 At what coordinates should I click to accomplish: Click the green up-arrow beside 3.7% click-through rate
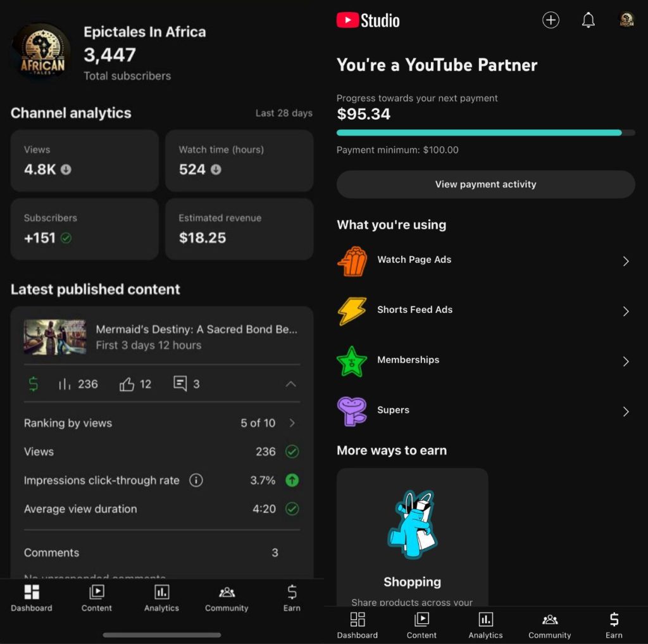292,480
